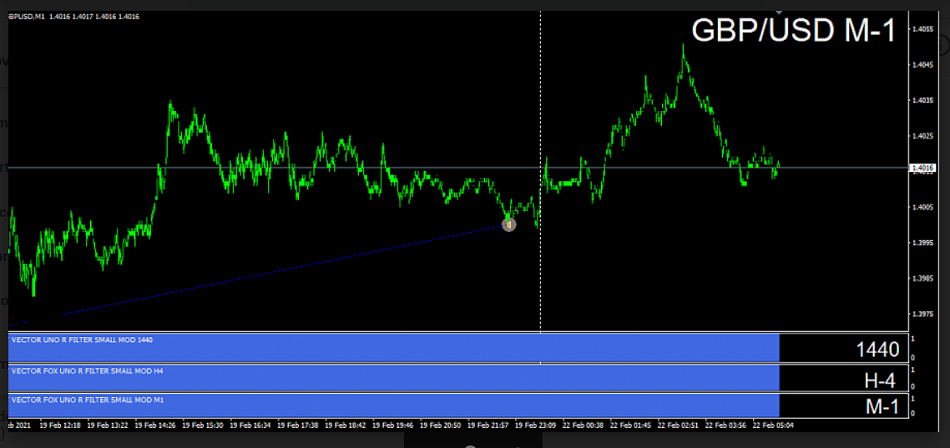Click the trade marker circle on the chart
Screen dimensions: 950x448
pos(508,224)
